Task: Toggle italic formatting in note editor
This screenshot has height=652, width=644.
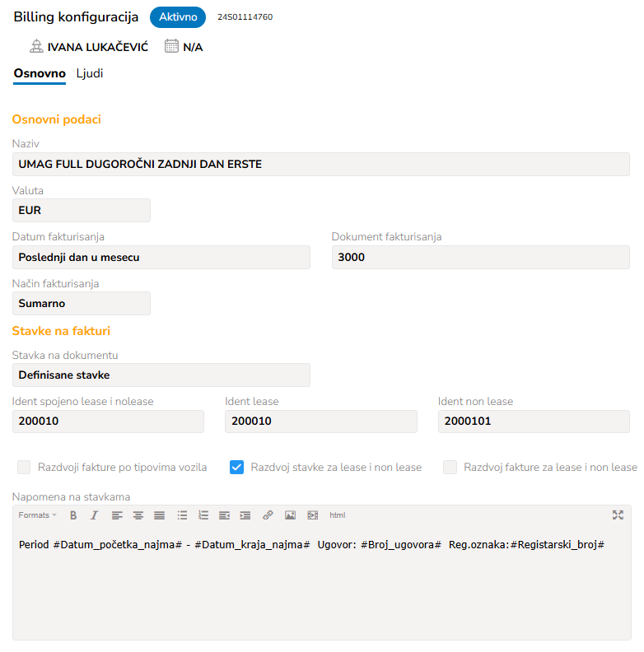Action: click(95, 515)
